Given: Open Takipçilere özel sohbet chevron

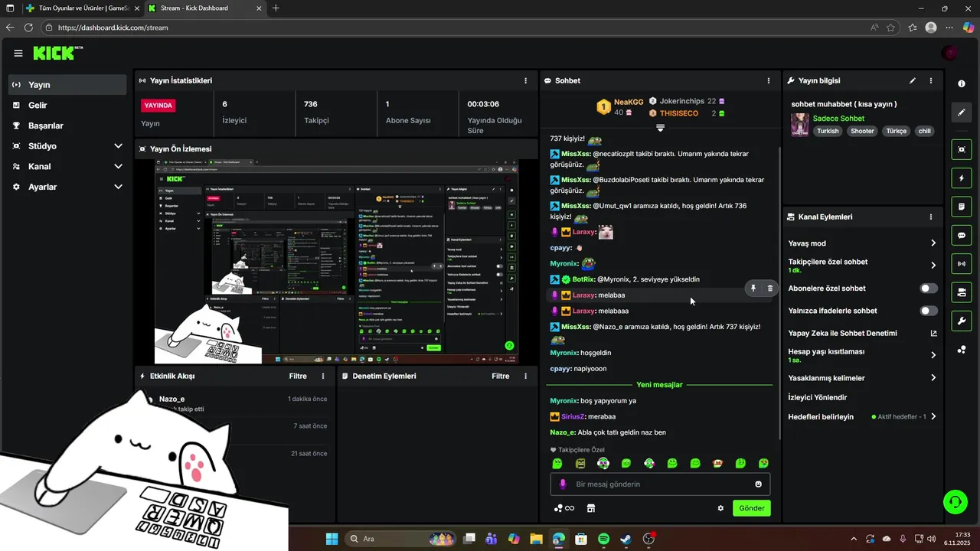Looking at the screenshot, I should tap(933, 266).
